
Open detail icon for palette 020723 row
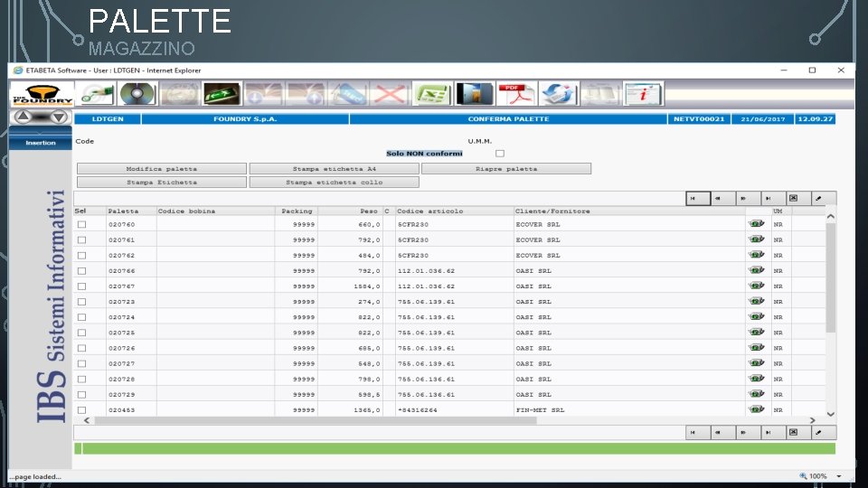point(756,302)
